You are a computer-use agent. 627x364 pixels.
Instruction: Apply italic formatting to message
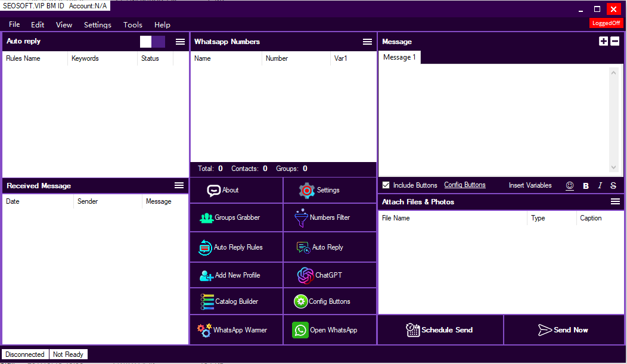[x=600, y=185]
